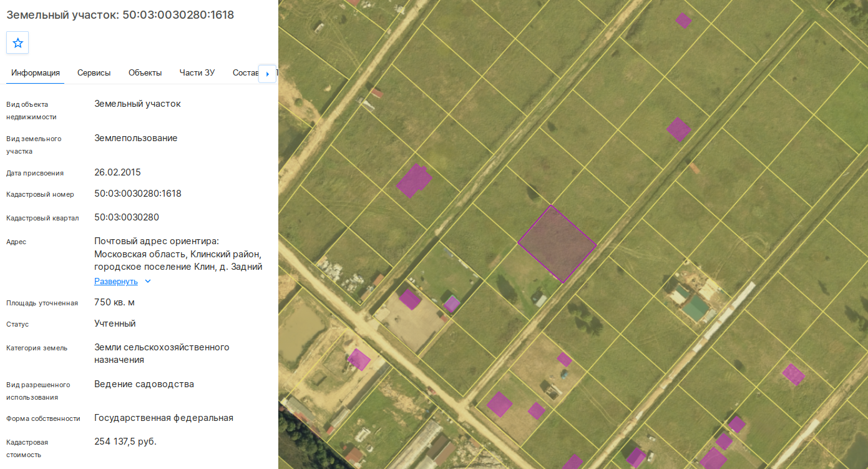
Task: Switch to the Сервисы tab
Action: click(94, 73)
